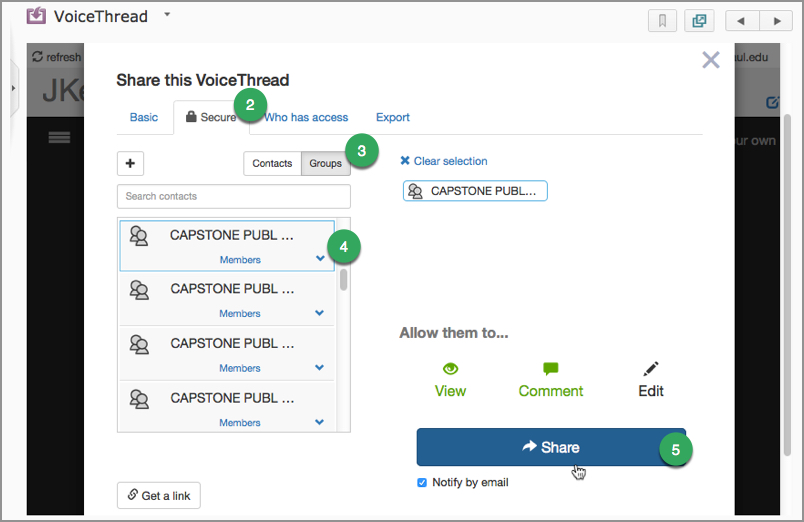Click the hamburger menu icon behind dialog

pos(59,137)
